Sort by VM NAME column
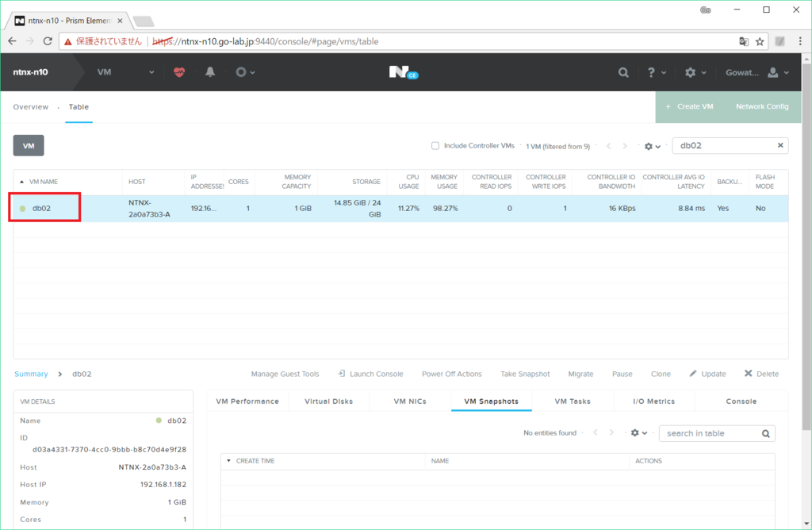The height and width of the screenshot is (530, 812). [44, 182]
